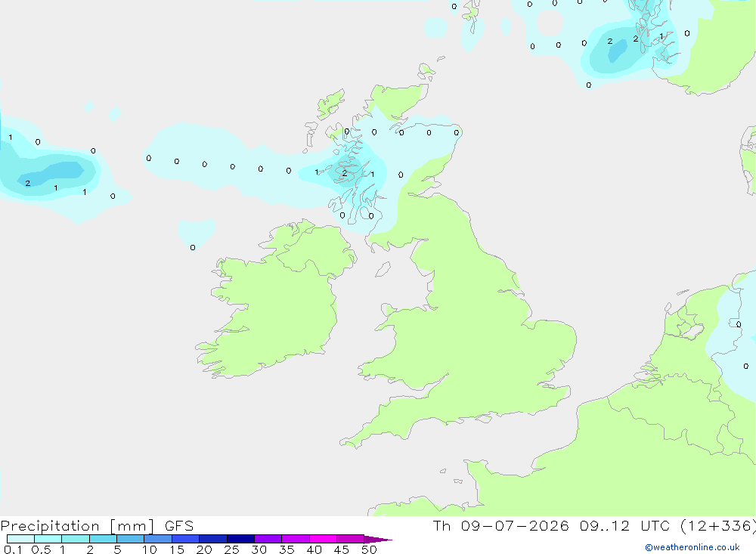
Task: Click the legend swatch between 0.5 and 1
Action: [x=48, y=539]
